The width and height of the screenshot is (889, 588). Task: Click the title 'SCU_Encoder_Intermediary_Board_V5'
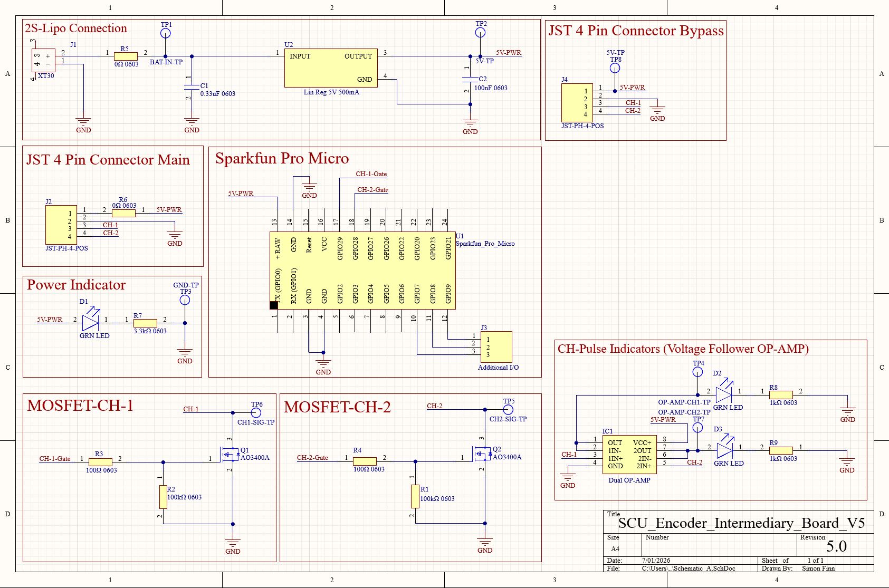[741, 523]
